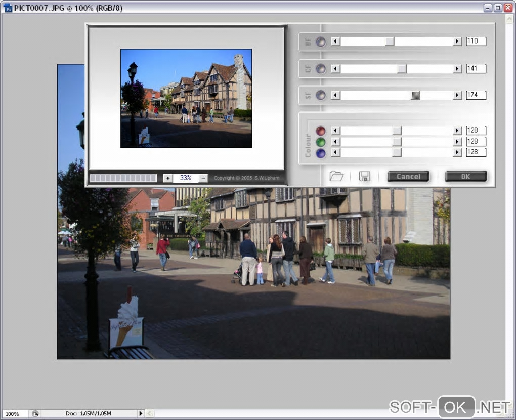Click the BF slider thumb
Viewport: 516px width, 420px height.
[390, 41]
